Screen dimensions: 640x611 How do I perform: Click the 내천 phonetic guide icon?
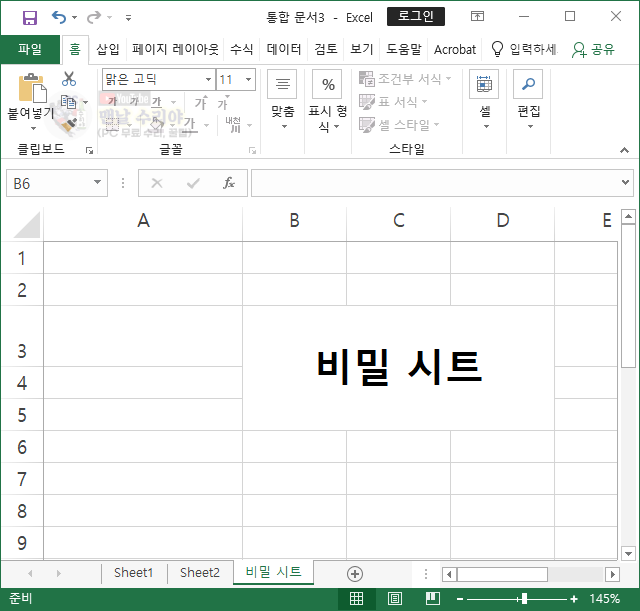233,124
